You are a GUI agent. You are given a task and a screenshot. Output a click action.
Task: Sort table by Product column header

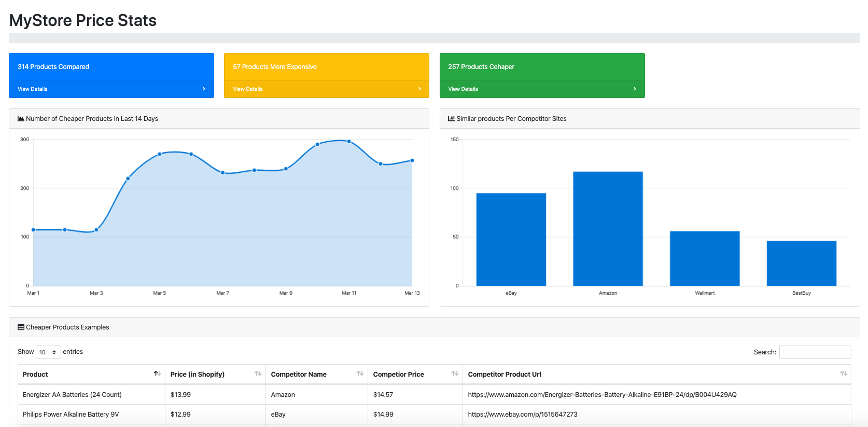[91, 375]
